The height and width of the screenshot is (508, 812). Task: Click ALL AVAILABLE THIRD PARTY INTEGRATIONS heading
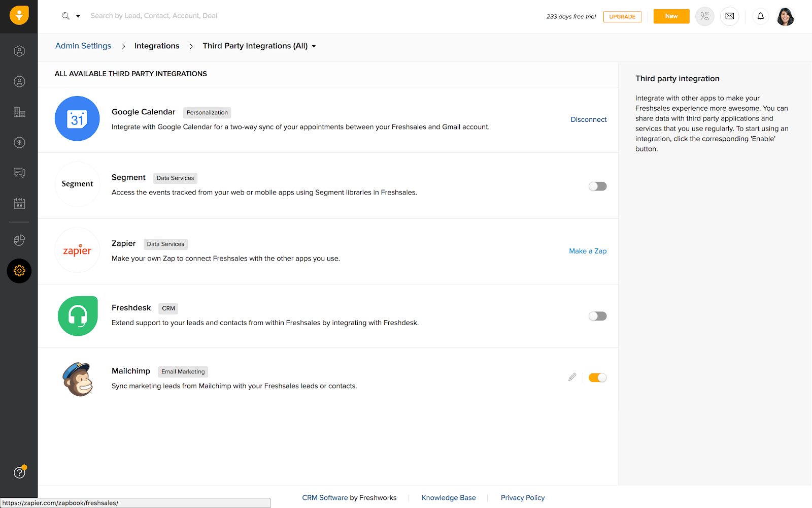pos(131,74)
